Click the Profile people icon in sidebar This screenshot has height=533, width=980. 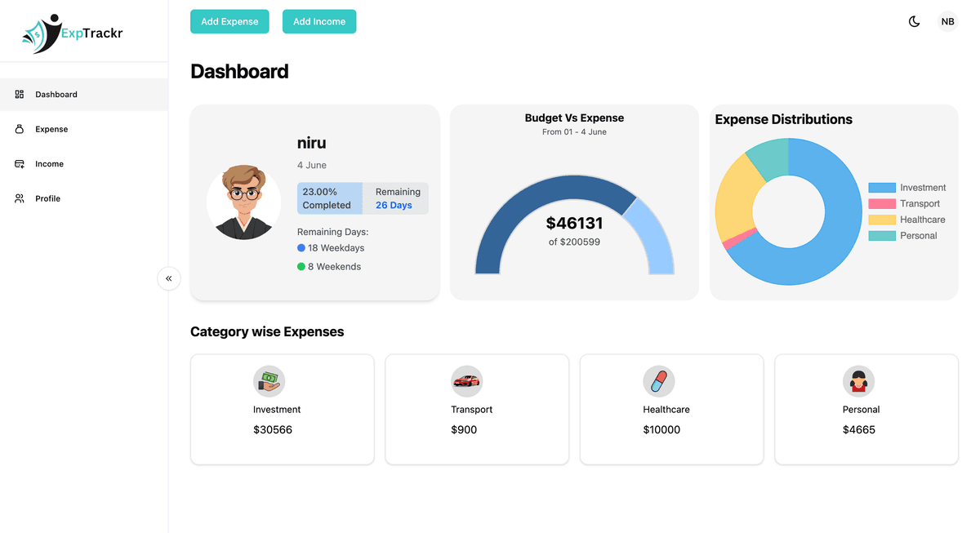[20, 198]
